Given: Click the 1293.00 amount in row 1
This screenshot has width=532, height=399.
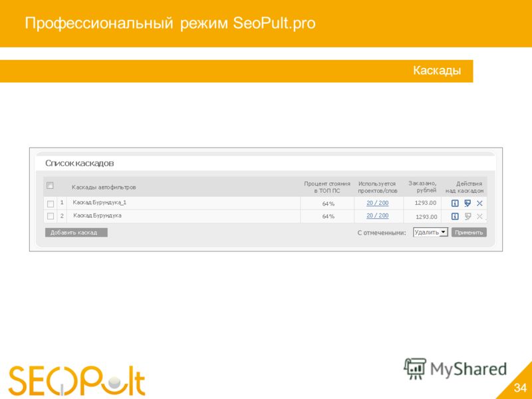Looking at the screenshot, I should pos(426,203).
